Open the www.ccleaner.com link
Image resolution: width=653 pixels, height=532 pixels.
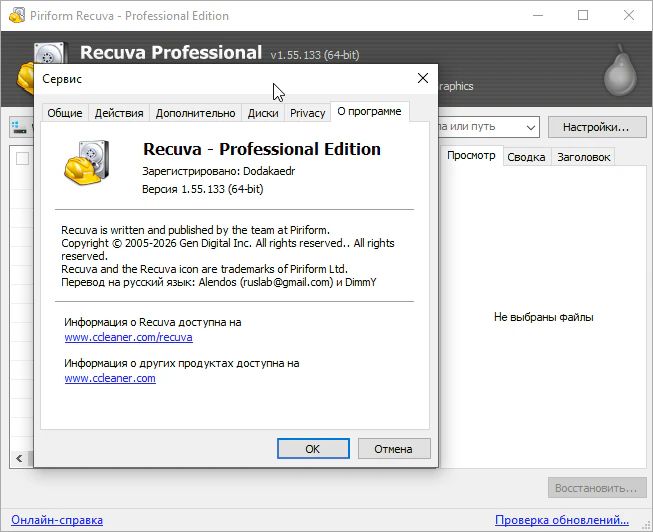[110, 378]
